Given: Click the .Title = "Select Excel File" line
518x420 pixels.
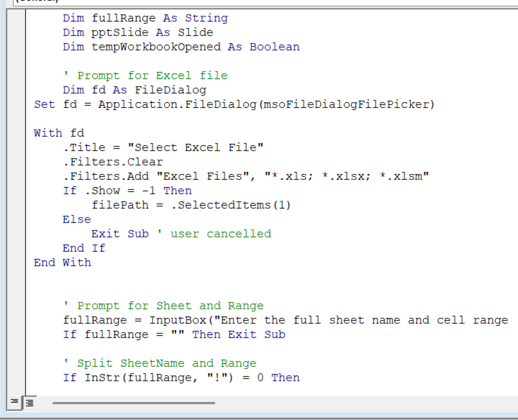Looking at the screenshot, I should click(x=162, y=147).
